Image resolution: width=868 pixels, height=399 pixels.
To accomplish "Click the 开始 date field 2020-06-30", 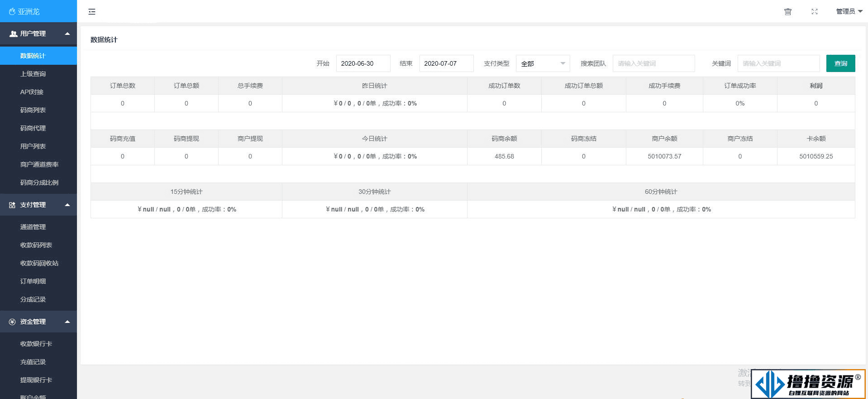I will tap(363, 63).
